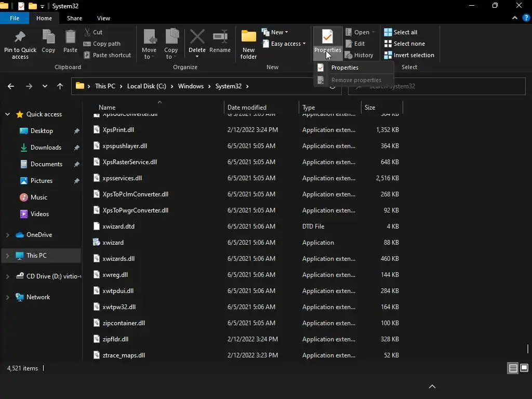The image size is (532, 399).
Task: Go up one folder level arrow
Action: (60, 86)
